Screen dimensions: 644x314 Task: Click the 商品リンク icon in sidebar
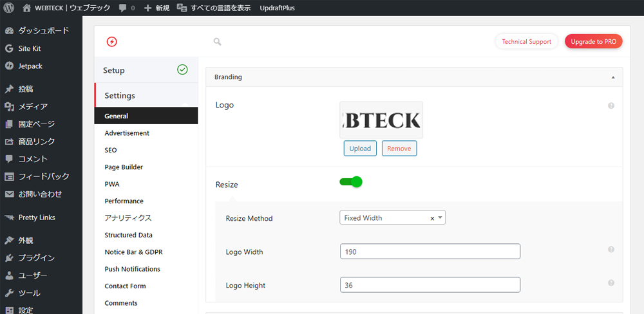pos(9,142)
